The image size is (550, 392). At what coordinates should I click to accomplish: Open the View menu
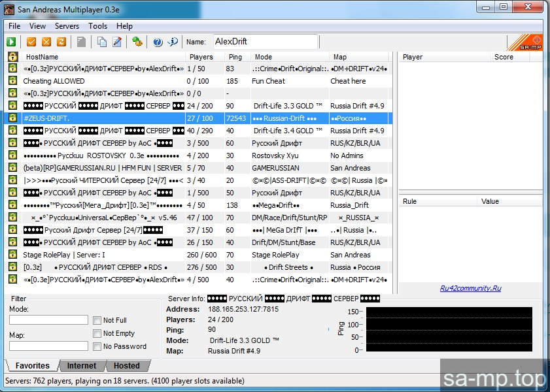[37, 26]
